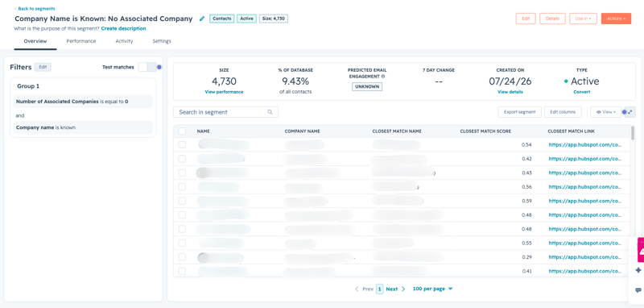This screenshot has width=644, height=308.
Task: Click the pencil icon to edit segment name
Action: (202, 19)
